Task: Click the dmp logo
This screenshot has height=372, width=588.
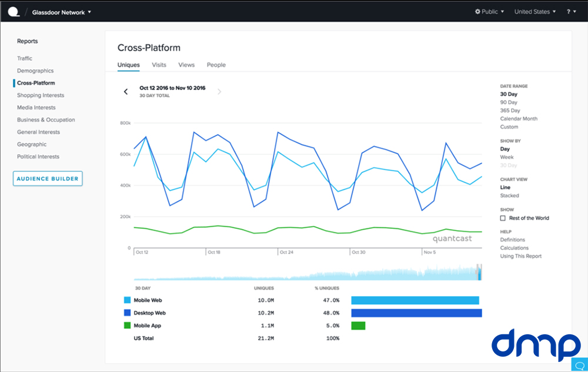Action: tap(536, 344)
